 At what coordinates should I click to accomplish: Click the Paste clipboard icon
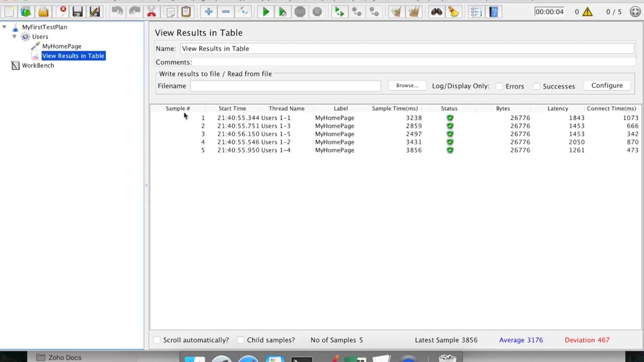tap(186, 12)
